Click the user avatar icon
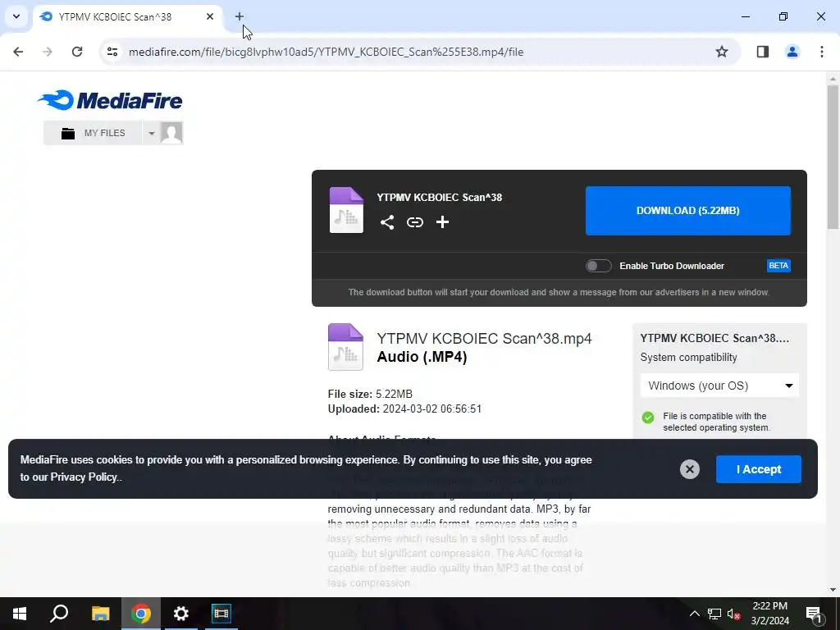Screen dimensions: 840x630 (171, 133)
